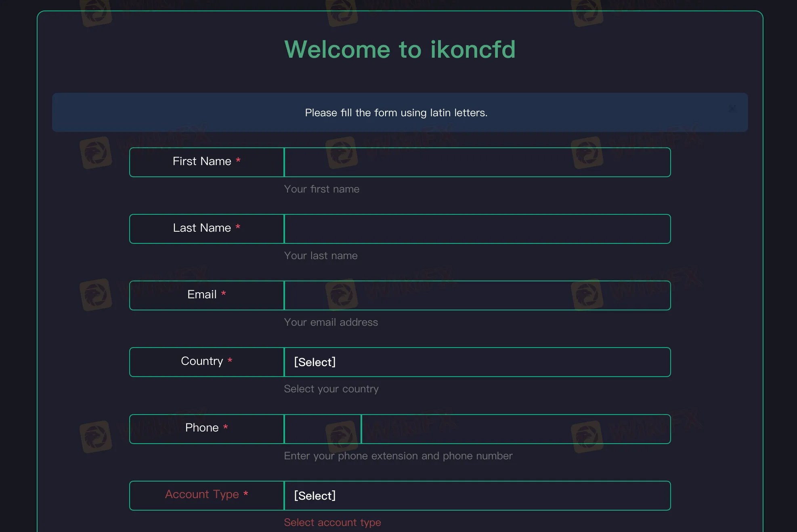Click the 'Your first name' hint text
The height and width of the screenshot is (532, 797).
click(x=321, y=189)
